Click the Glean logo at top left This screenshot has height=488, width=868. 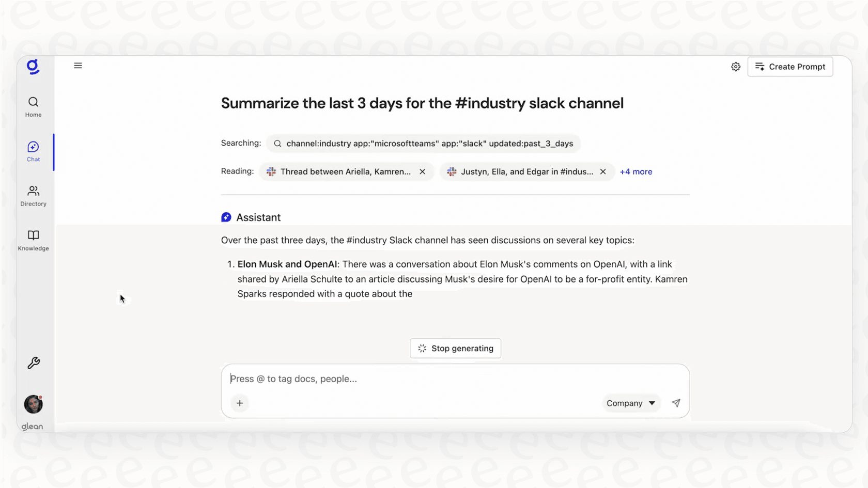point(33,67)
